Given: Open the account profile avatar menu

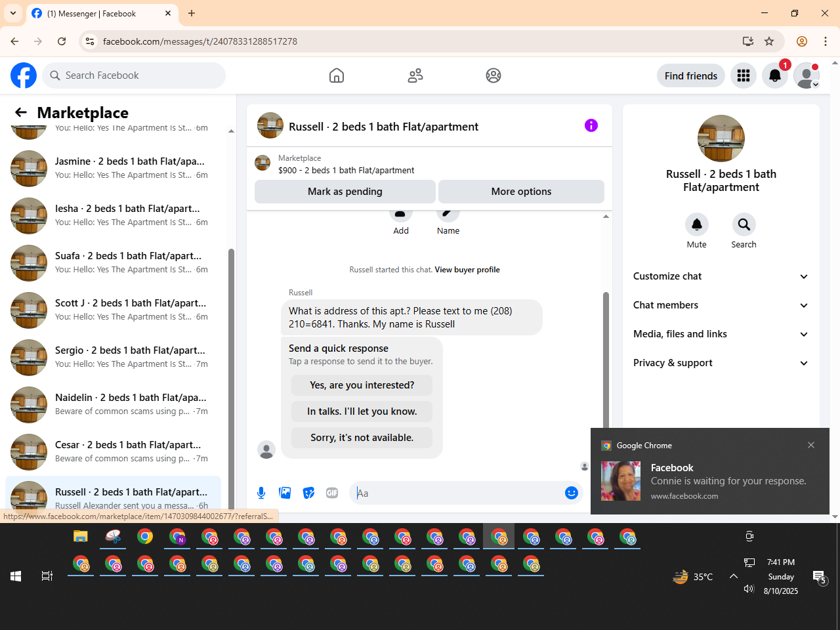Looking at the screenshot, I should 807,75.
